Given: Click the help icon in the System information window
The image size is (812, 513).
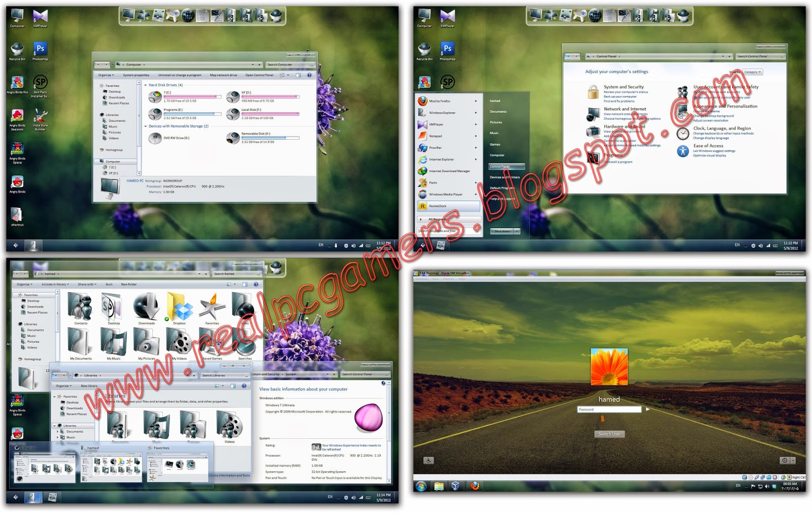Looking at the screenshot, I should click(383, 383).
